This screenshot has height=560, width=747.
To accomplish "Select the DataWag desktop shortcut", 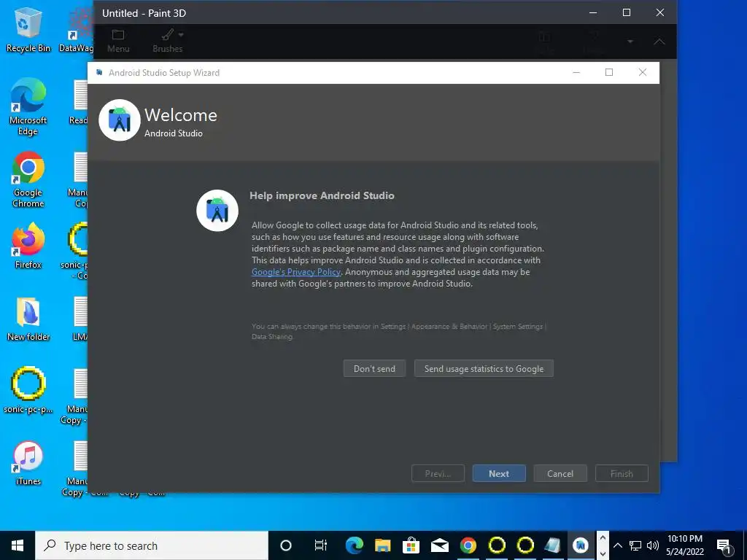I will 76,29.
